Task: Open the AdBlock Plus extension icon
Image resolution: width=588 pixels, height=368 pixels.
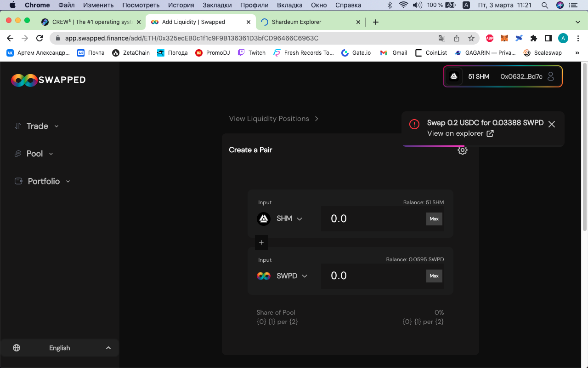Action: (490, 39)
